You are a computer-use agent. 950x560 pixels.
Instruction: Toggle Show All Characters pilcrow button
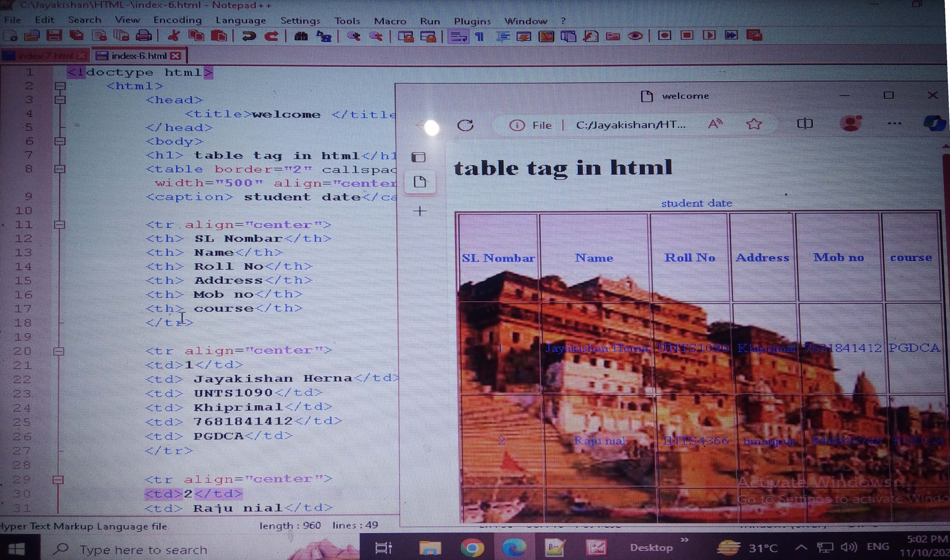[x=479, y=37]
